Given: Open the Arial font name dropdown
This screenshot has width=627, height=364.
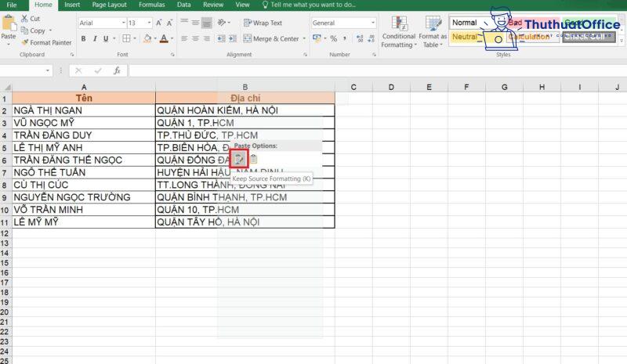Looking at the screenshot, I should (124, 23).
